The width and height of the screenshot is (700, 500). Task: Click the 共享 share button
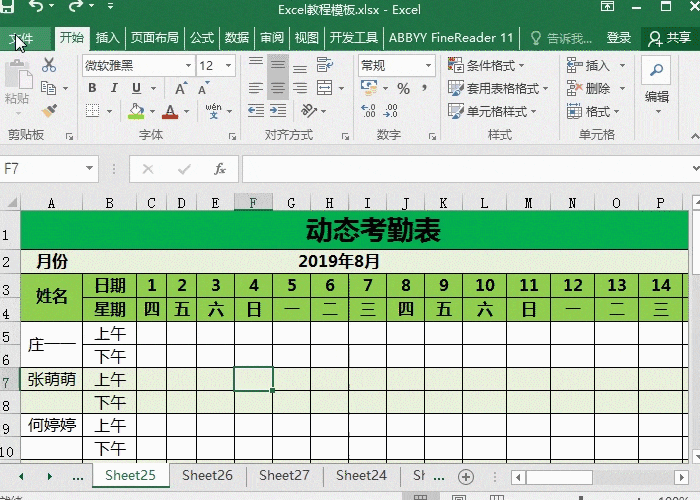tap(671, 38)
